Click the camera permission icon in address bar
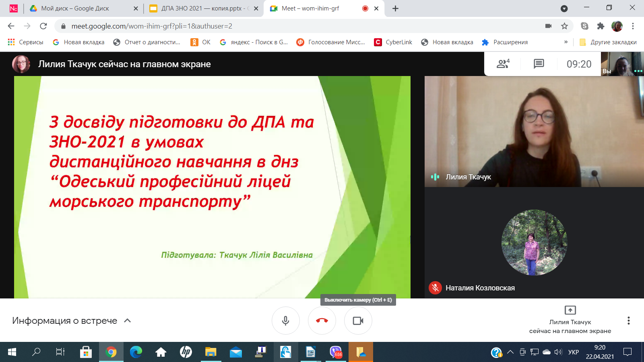This screenshot has width=644, height=362. pyautogui.click(x=548, y=26)
